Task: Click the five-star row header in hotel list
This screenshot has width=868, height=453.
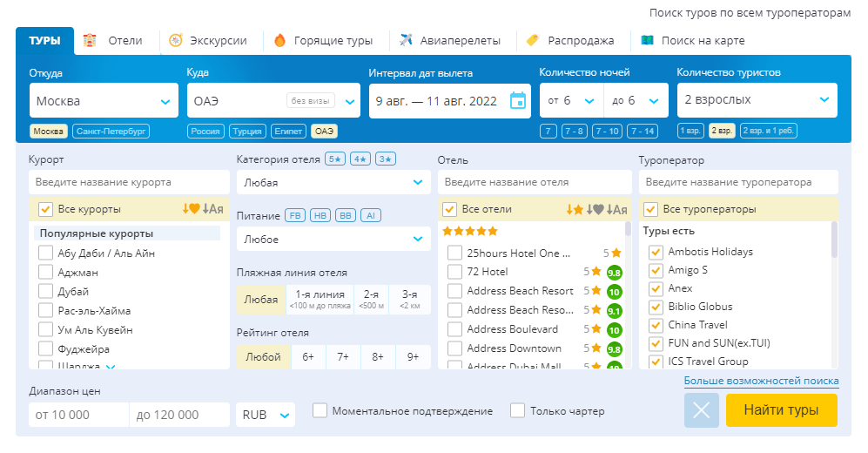Action: (x=470, y=231)
